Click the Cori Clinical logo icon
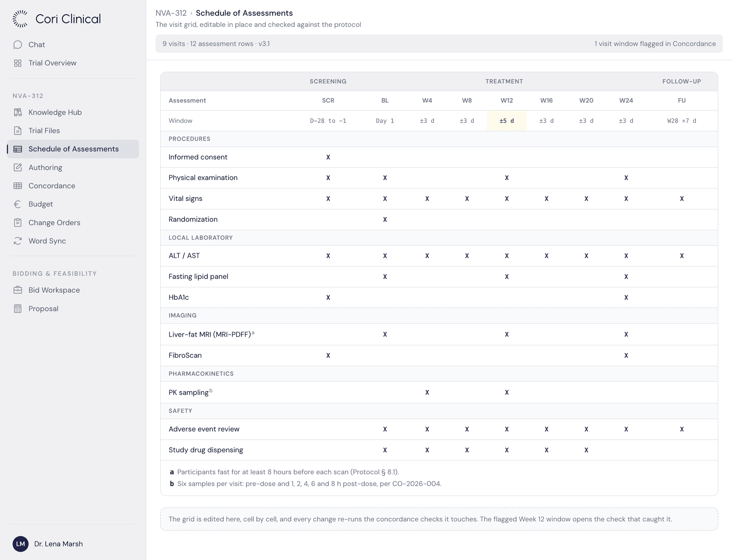The width and height of the screenshot is (732, 560). point(20,19)
